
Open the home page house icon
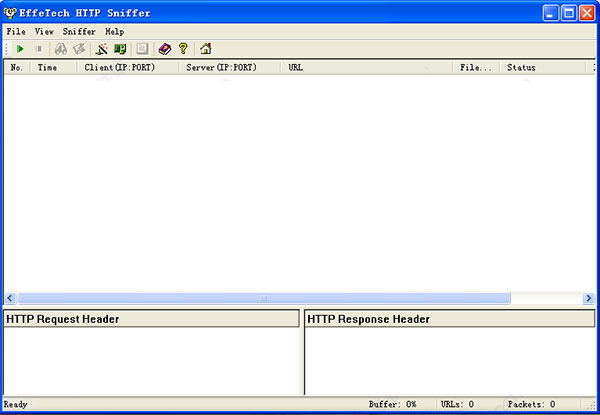tap(206, 49)
